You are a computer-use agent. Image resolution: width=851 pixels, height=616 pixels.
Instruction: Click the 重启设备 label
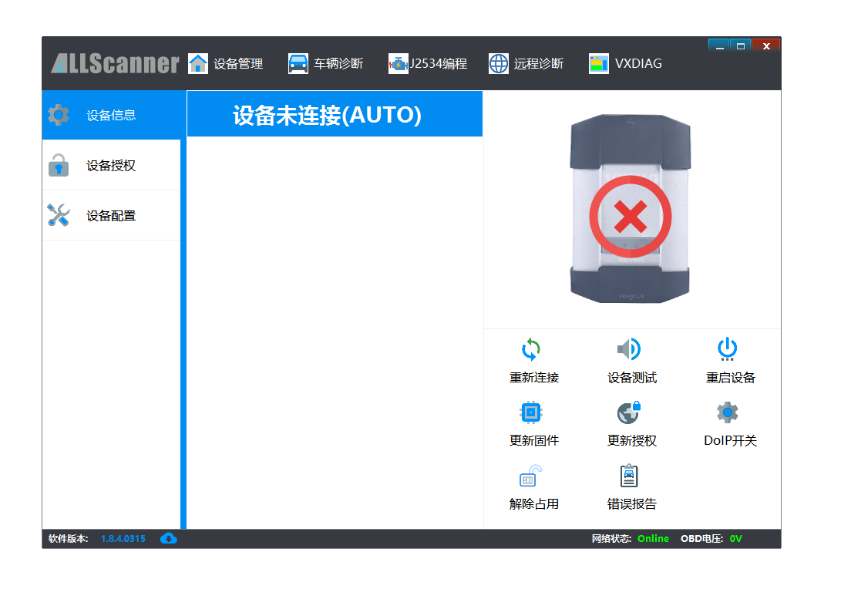tap(730, 378)
